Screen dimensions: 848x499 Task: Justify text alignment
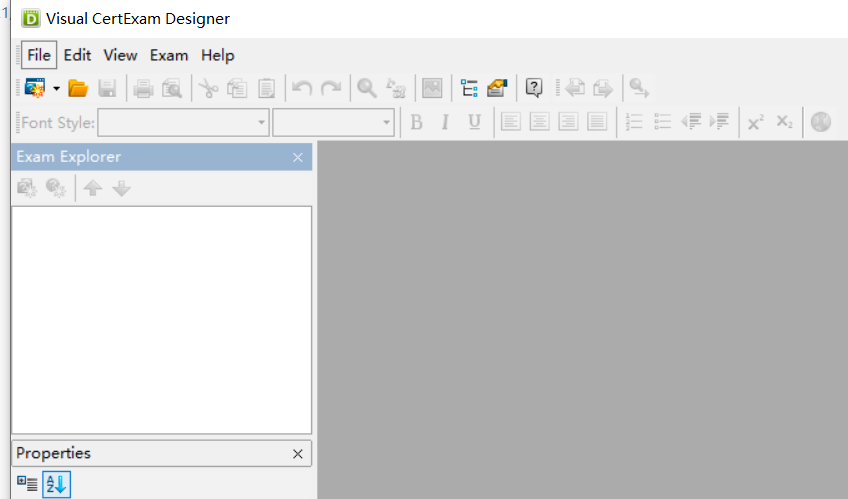click(597, 122)
